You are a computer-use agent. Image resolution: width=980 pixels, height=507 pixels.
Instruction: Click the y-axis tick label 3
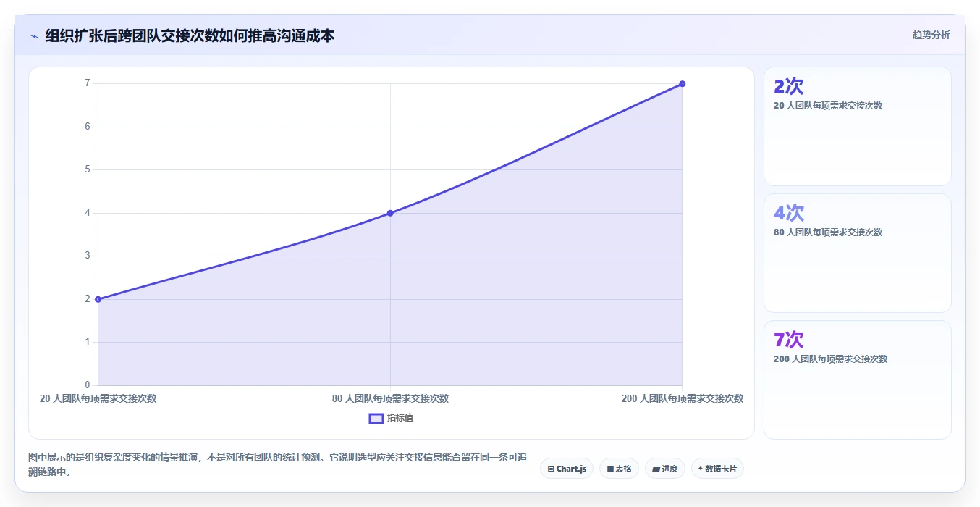click(x=88, y=256)
